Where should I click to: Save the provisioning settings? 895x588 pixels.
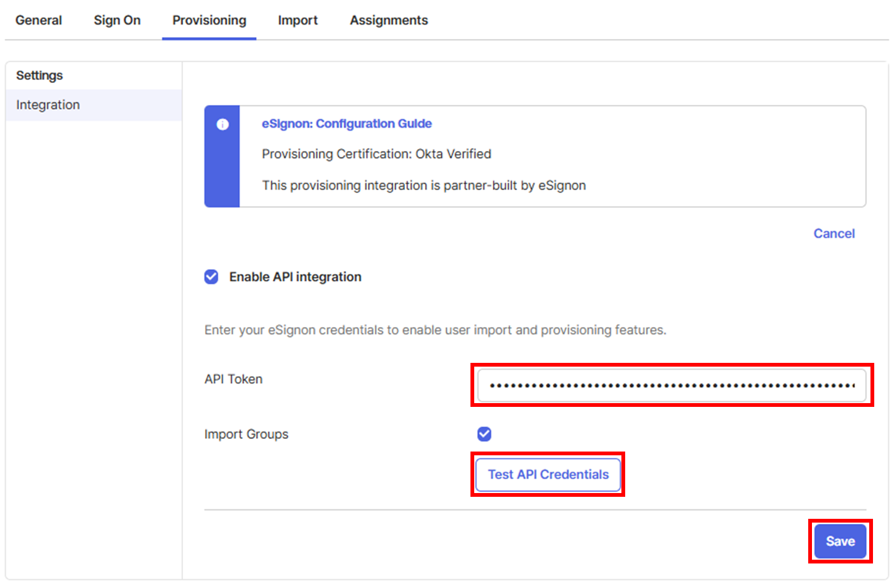(840, 541)
